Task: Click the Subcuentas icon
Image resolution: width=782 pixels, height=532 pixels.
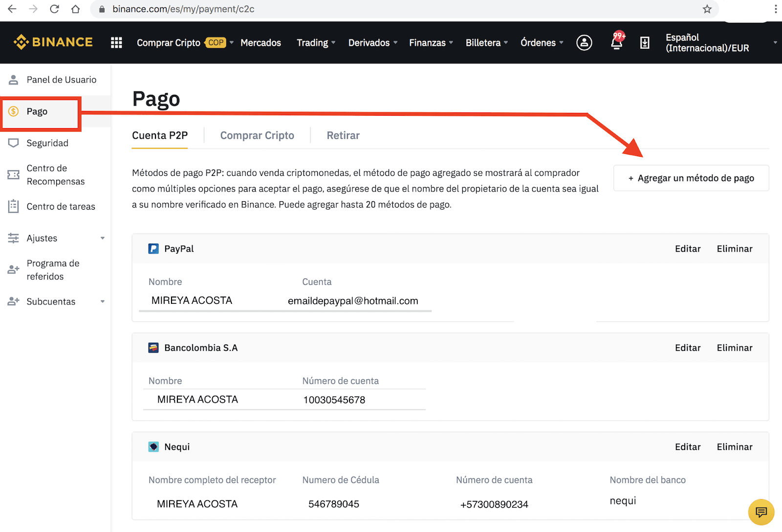Action: click(x=14, y=301)
